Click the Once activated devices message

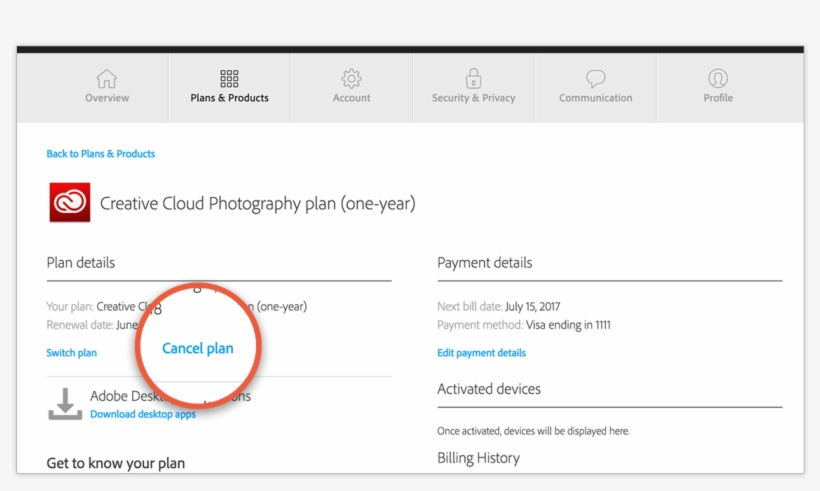pos(533,431)
